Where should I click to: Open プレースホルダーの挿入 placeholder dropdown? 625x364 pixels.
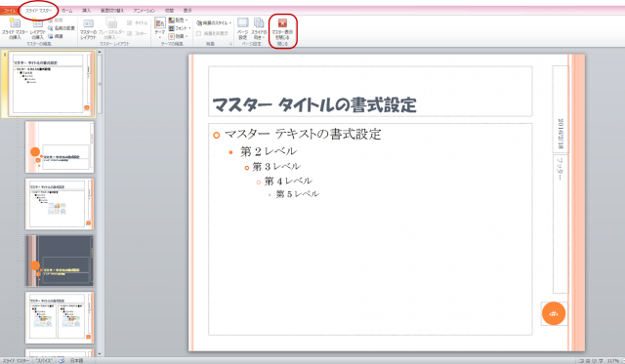pos(111,28)
